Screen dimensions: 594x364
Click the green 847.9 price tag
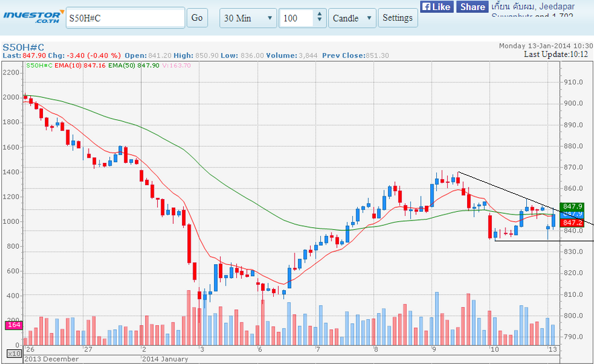[x=573, y=206]
